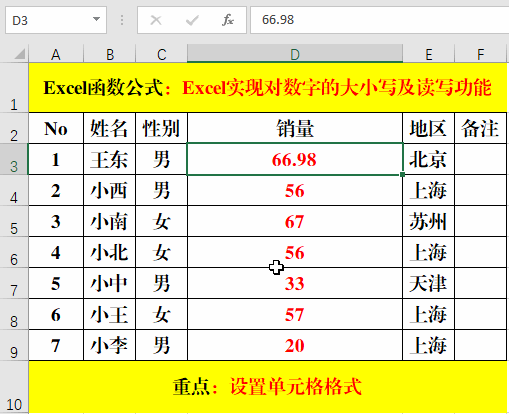
Task: Click the formula bar containing 66.98
Action: (x=380, y=20)
